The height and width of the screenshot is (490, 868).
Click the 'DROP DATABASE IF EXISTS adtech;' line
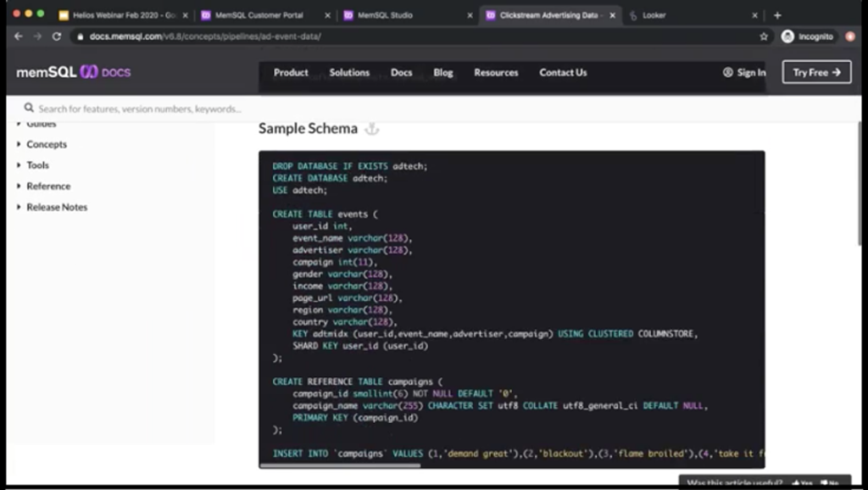(350, 166)
